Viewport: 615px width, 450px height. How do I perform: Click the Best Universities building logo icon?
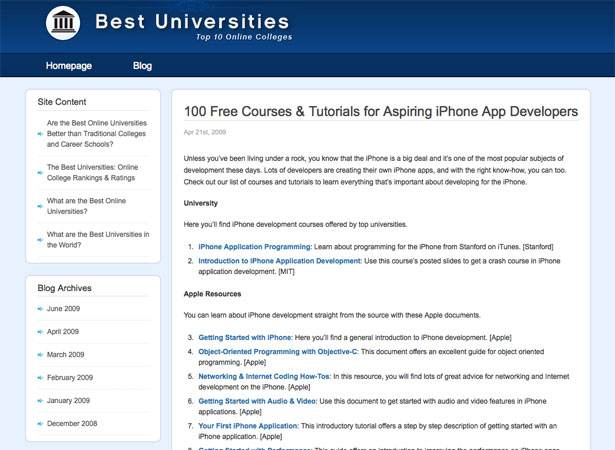click(x=63, y=23)
